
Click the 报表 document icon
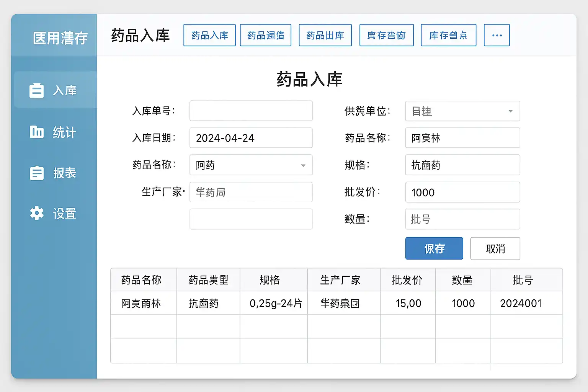click(37, 173)
